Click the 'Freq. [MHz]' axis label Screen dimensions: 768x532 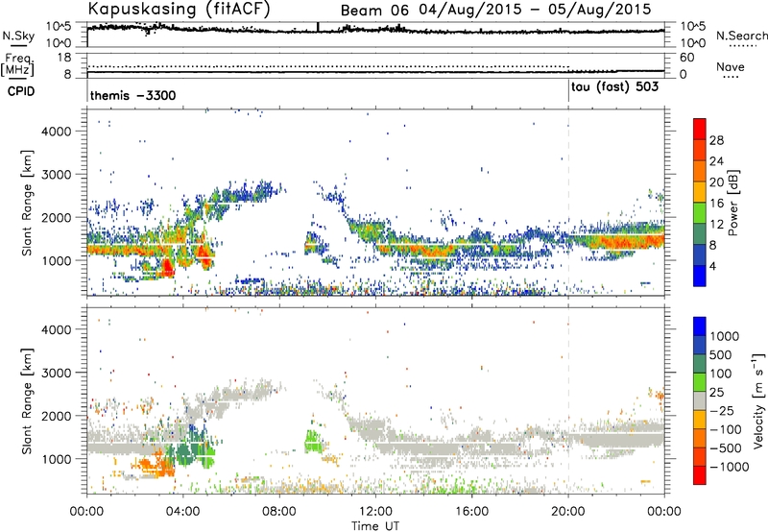coord(17,65)
